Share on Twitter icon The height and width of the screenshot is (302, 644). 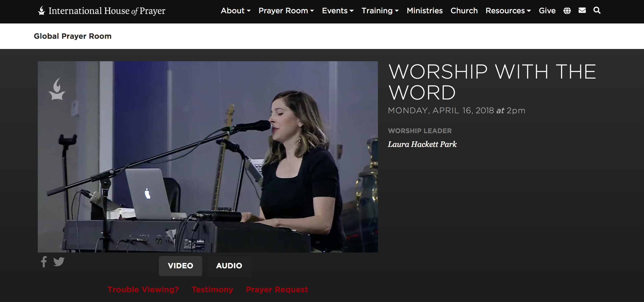[59, 262]
